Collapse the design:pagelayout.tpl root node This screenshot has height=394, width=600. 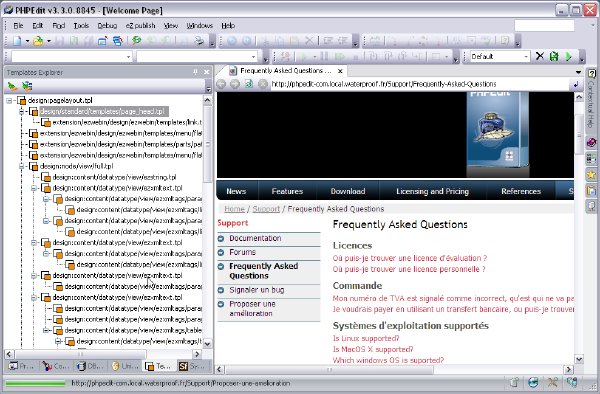point(9,101)
